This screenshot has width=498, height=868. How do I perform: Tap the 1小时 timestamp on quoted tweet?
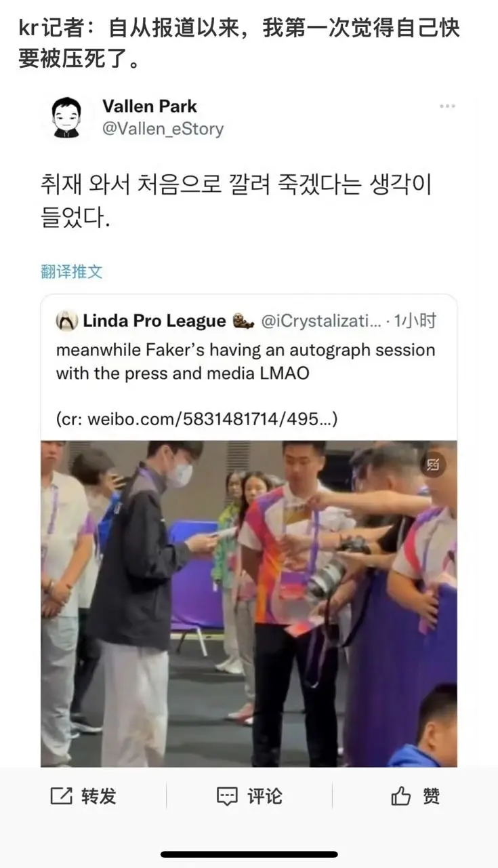(415, 321)
